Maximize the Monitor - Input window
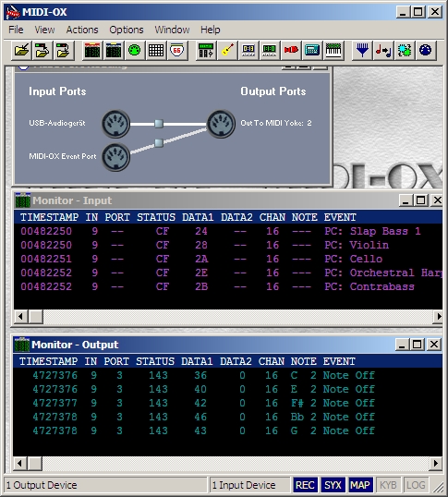The width and height of the screenshot is (448, 497). [421, 200]
